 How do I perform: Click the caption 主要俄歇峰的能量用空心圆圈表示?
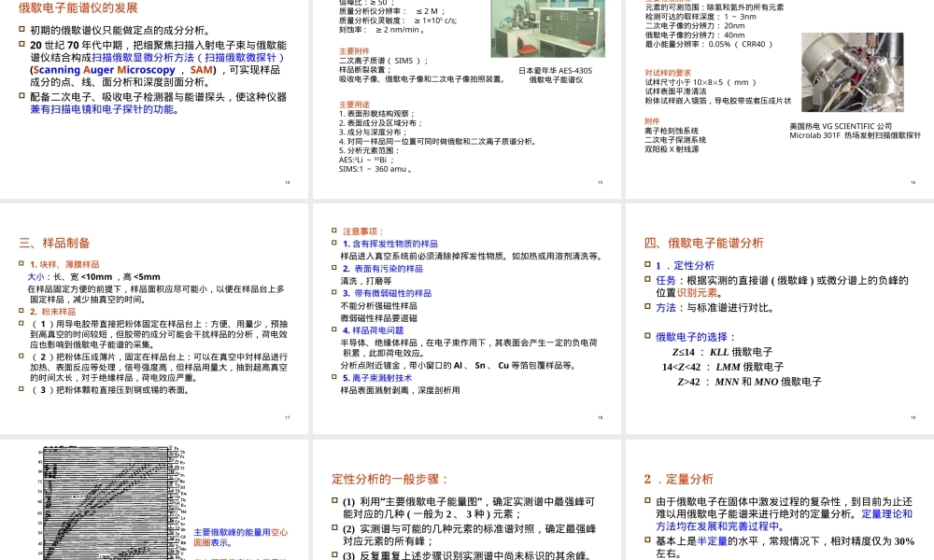click(241, 538)
